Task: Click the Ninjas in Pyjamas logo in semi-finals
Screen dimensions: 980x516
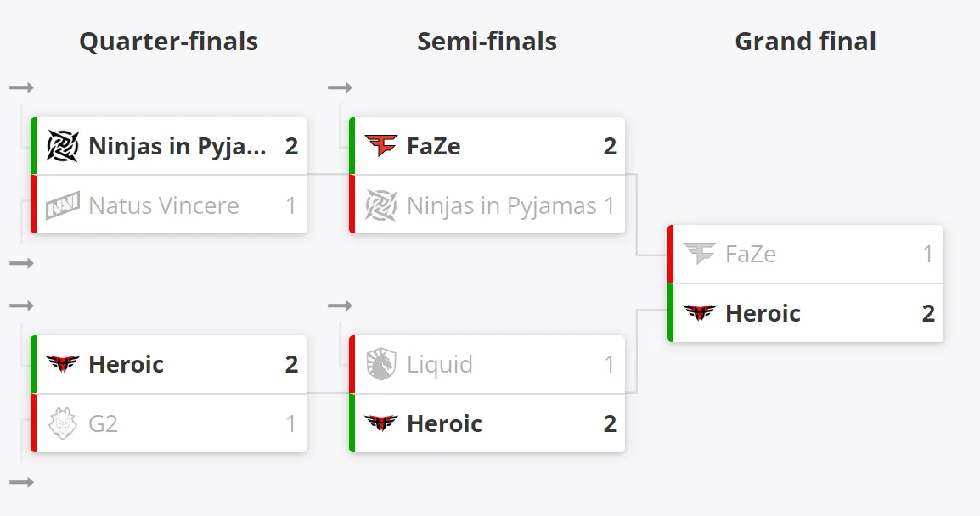Action: (x=380, y=205)
